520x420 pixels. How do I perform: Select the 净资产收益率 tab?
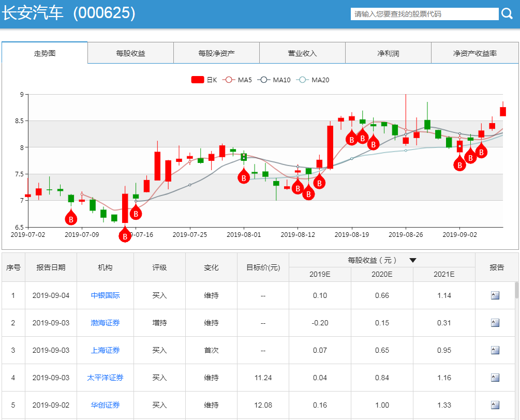[475, 53]
